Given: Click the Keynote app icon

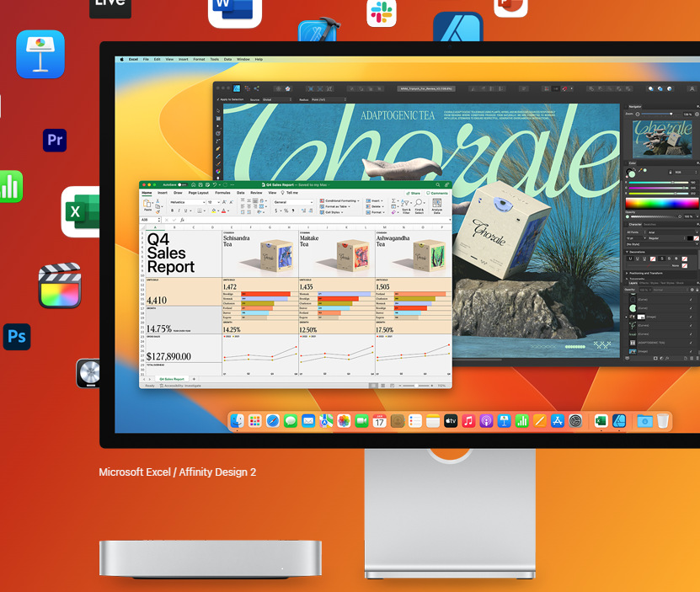Looking at the screenshot, I should pyautogui.click(x=40, y=54).
